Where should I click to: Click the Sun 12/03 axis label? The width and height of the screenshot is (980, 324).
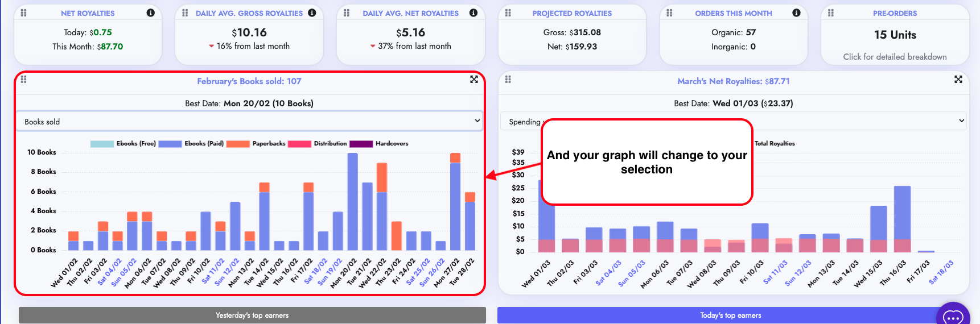coord(798,272)
